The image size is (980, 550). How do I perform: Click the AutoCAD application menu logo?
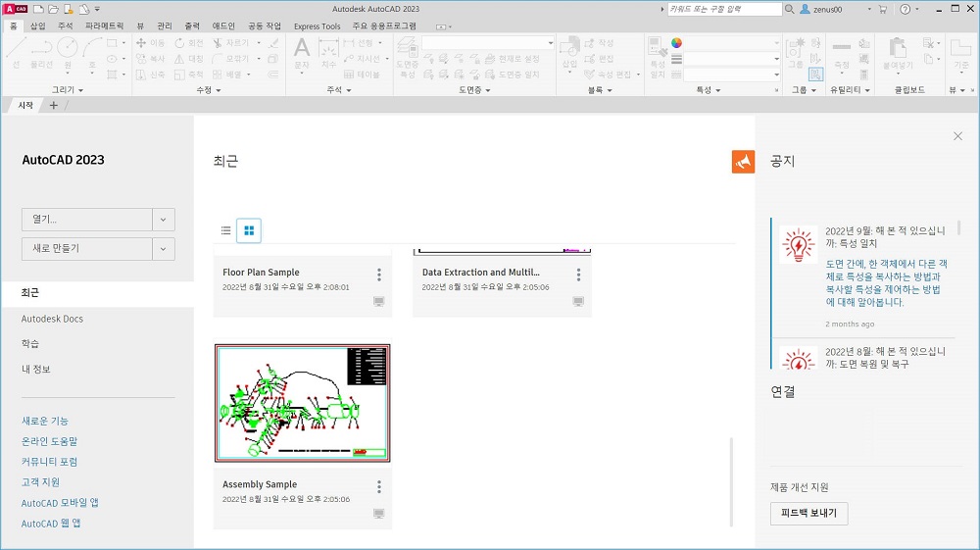point(16,9)
